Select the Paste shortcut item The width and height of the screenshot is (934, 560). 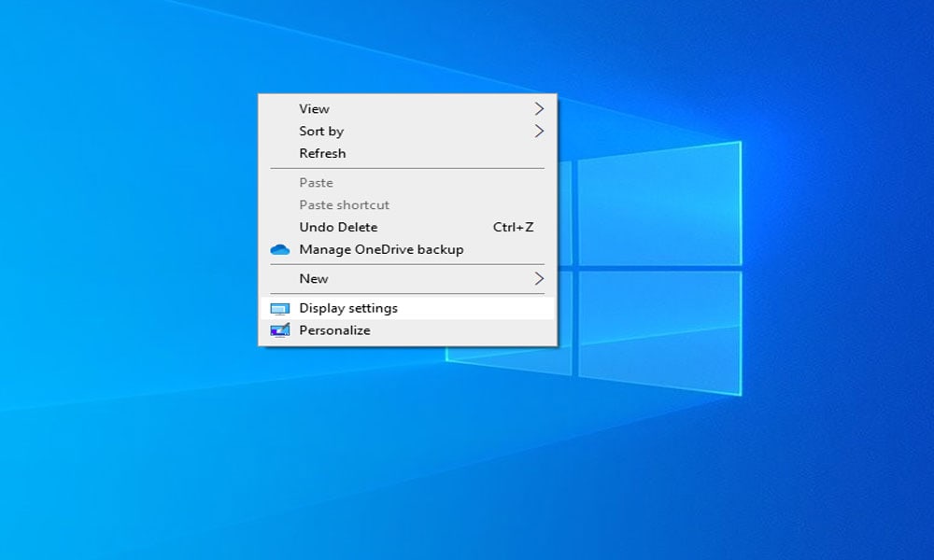pyautogui.click(x=407, y=204)
